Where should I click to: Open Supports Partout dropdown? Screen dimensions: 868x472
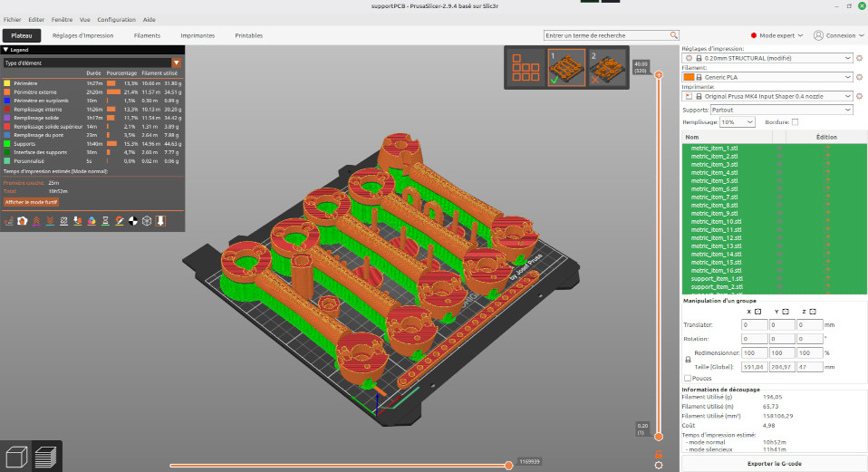[782, 111]
